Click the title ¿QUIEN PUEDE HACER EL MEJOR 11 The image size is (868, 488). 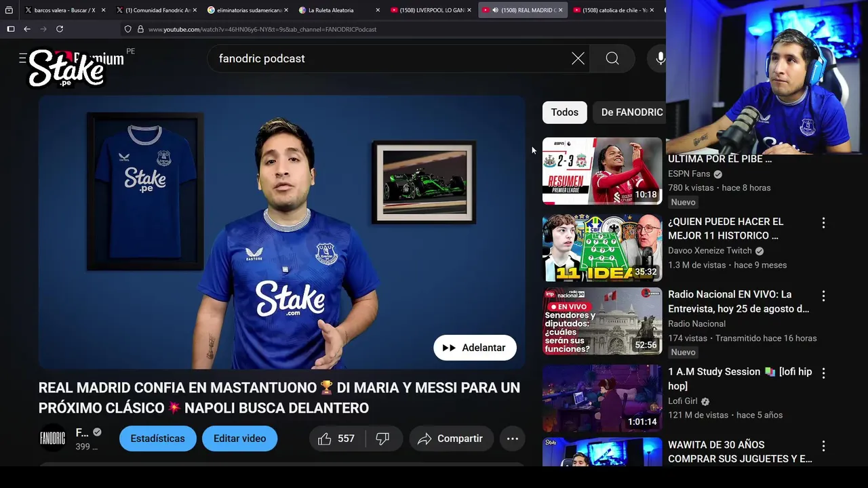[726, 228]
